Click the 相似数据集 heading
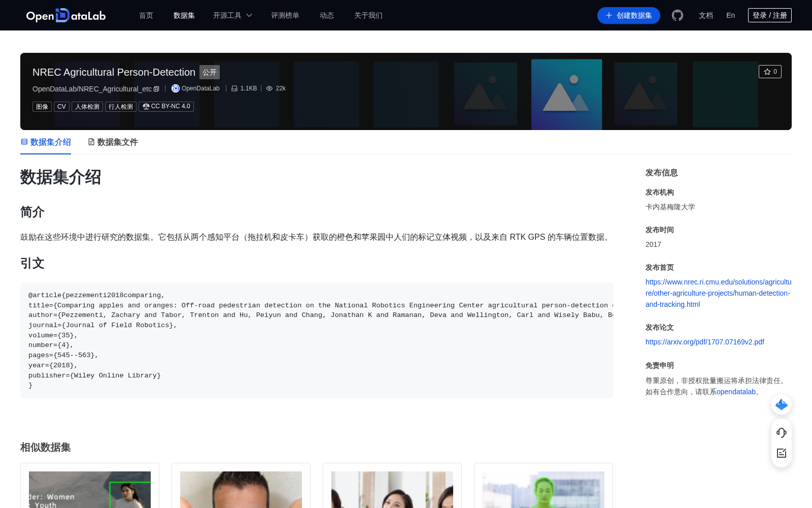 46,448
